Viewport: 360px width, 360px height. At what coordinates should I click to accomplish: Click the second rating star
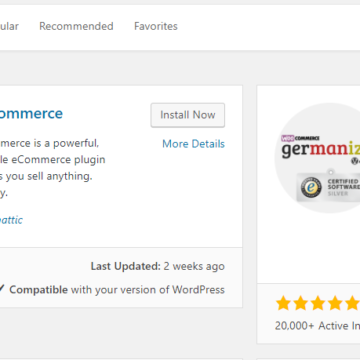[x=301, y=304]
